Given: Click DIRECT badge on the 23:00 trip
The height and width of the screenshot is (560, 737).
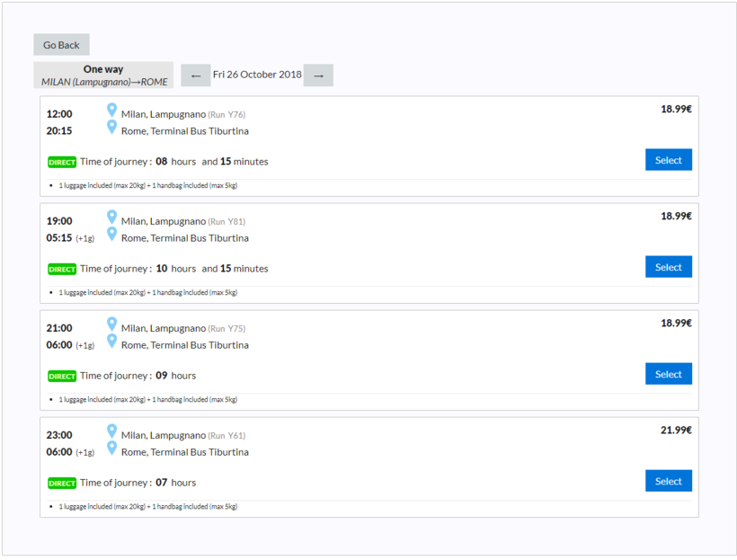Looking at the screenshot, I should (x=62, y=484).
